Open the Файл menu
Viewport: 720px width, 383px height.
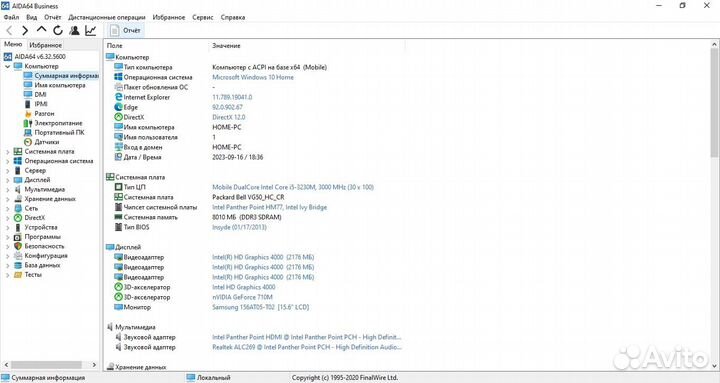(x=11, y=17)
